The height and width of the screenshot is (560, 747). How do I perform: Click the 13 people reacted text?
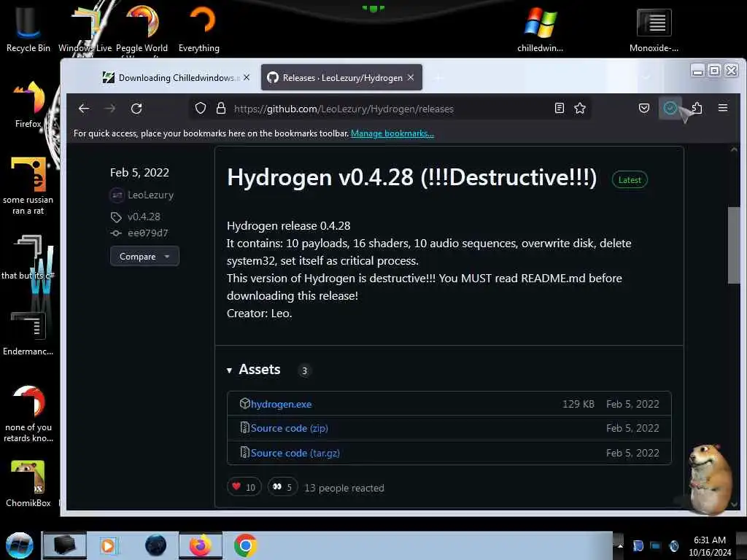click(344, 488)
